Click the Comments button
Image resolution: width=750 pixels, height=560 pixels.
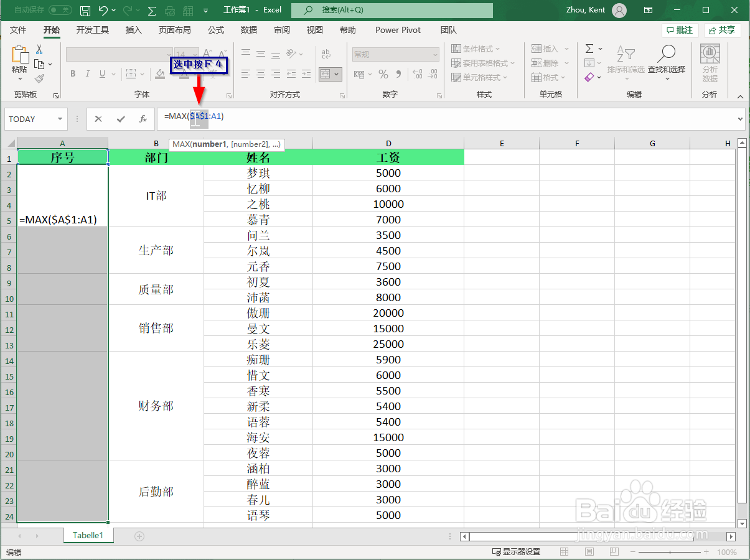coord(680,30)
